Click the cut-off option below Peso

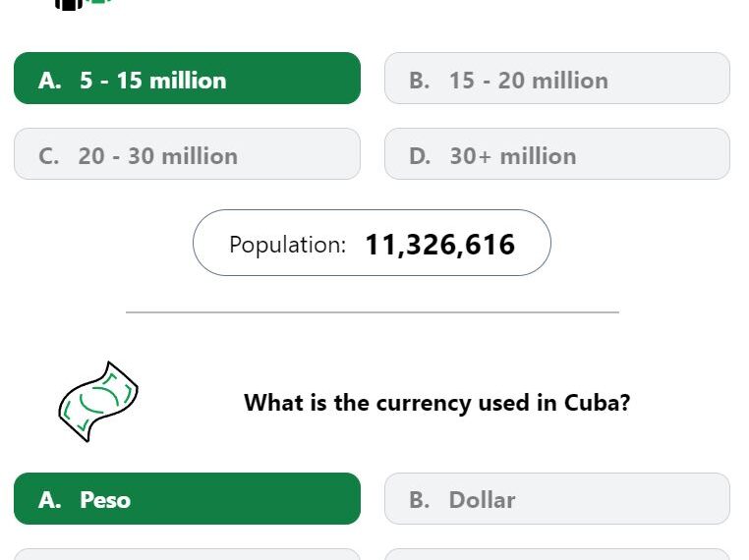point(187,554)
